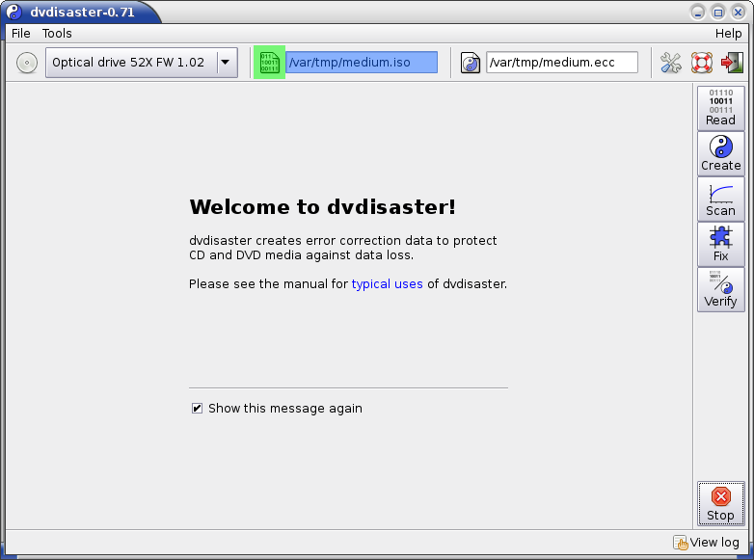Uncheck Show this message again
Screen dimensions: 754x560
point(197,408)
